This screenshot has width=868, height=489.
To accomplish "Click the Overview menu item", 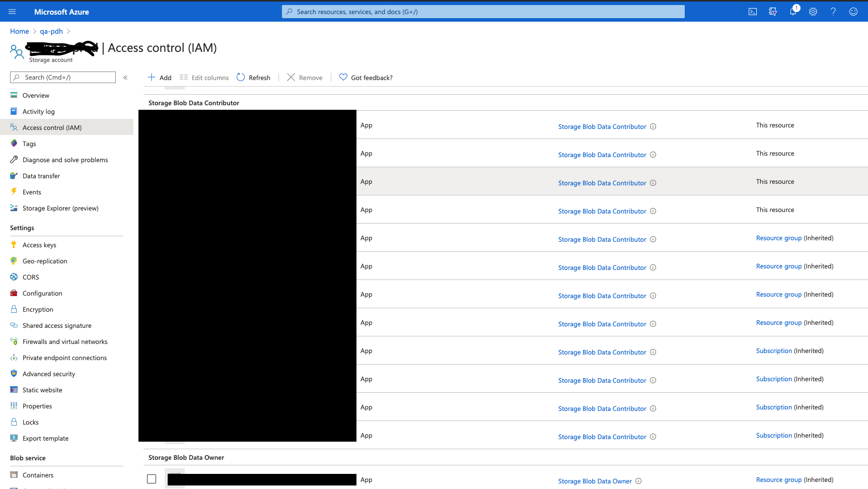I will click(36, 95).
